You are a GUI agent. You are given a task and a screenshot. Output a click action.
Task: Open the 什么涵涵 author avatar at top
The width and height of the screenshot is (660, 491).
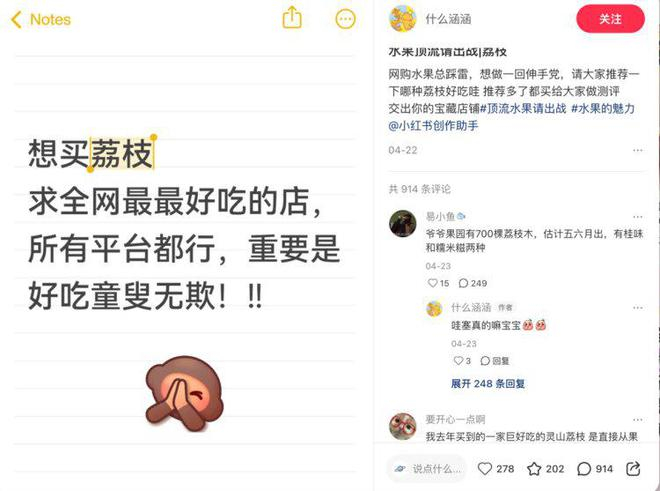tap(402, 19)
